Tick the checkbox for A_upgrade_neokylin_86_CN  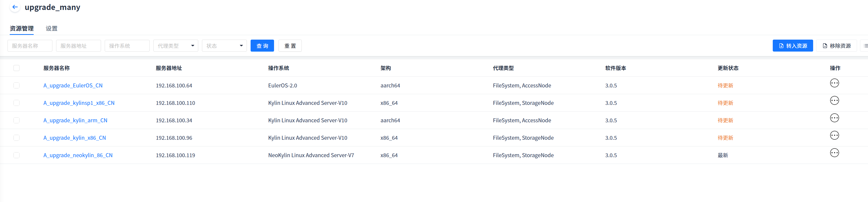tap(16, 155)
